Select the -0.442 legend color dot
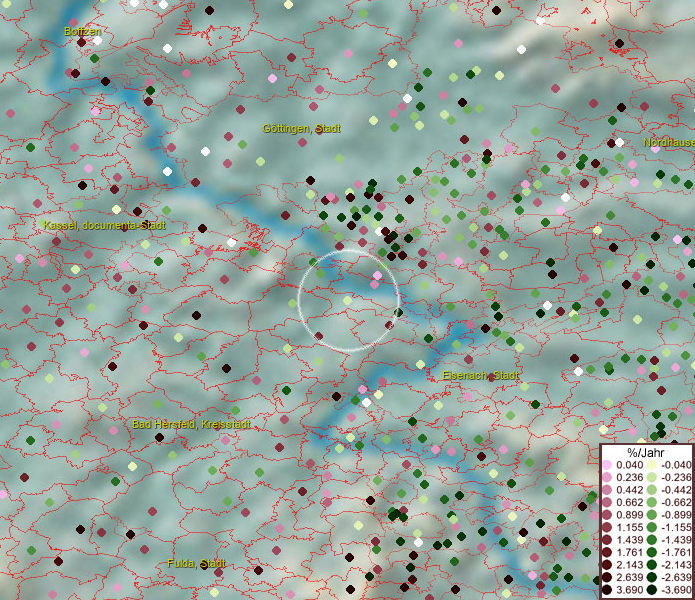Screen dimensions: 695x600 click(652, 490)
